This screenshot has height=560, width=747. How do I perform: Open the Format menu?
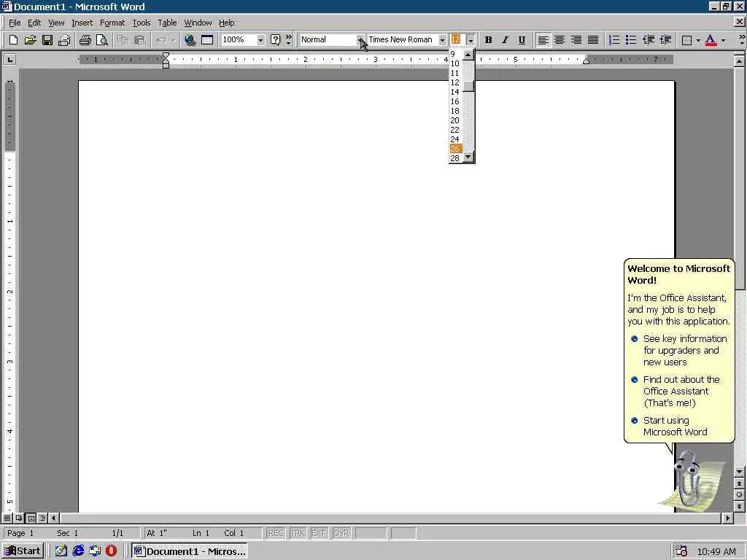112,23
